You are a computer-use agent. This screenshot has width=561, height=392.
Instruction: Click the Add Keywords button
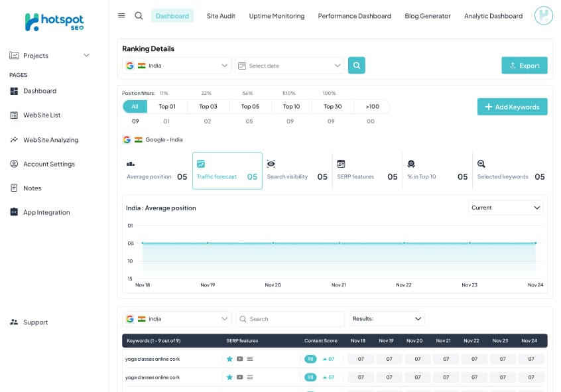click(x=513, y=107)
